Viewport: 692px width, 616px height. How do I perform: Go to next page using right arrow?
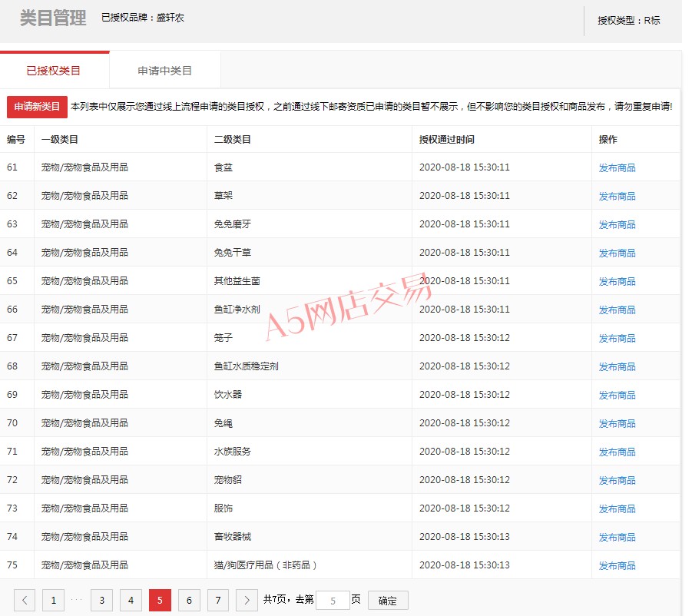tap(247, 601)
